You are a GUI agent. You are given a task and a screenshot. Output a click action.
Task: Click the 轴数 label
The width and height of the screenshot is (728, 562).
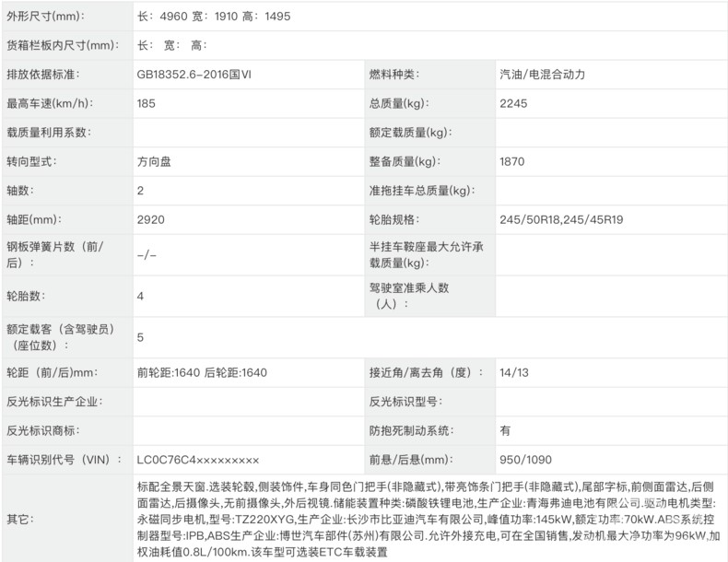click(x=20, y=191)
